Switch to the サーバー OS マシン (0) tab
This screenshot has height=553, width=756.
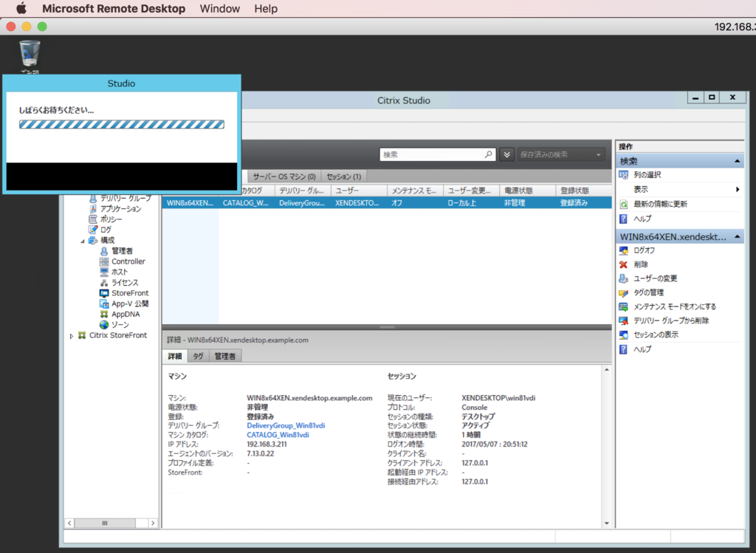[284, 176]
